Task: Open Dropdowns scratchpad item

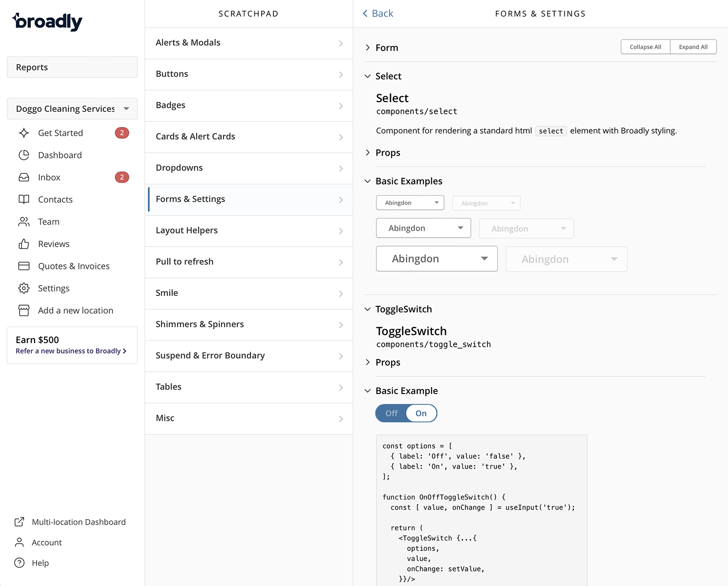Action: coord(249,168)
